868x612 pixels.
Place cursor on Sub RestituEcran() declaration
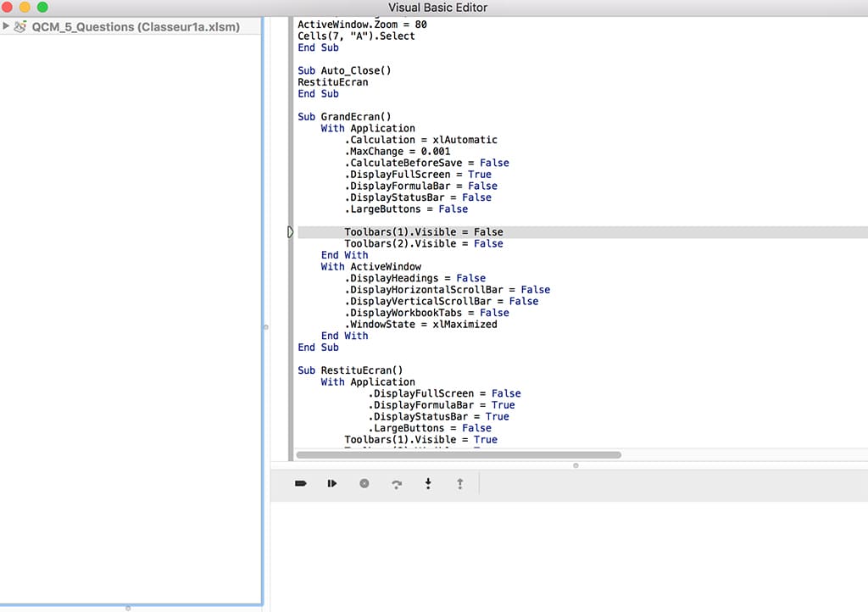pos(350,370)
